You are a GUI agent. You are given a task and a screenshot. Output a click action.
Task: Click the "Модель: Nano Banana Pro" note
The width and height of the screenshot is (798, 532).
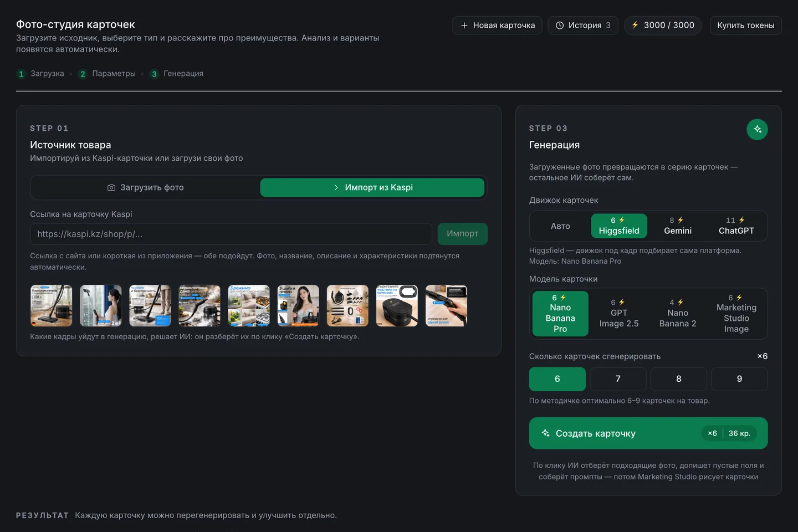pyautogui.click(x=575, y=262)
